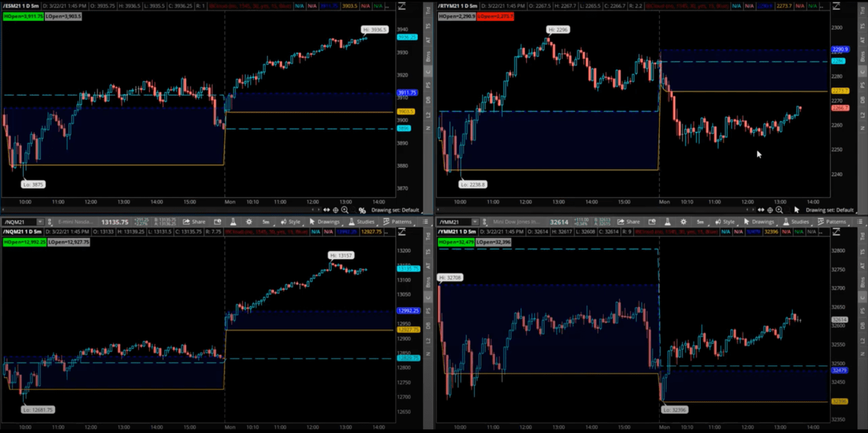Click the link color icon beside /NQM21 symbol

[x=50, y=222]
